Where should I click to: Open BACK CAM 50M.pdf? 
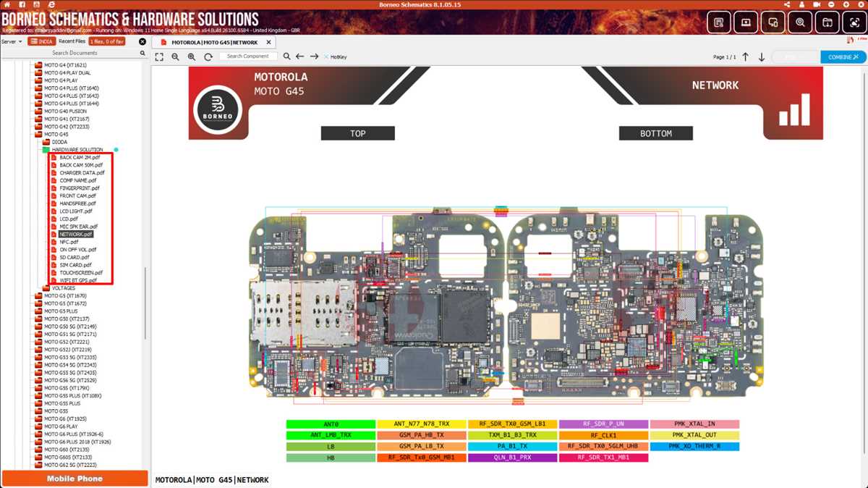coord(81,165)
